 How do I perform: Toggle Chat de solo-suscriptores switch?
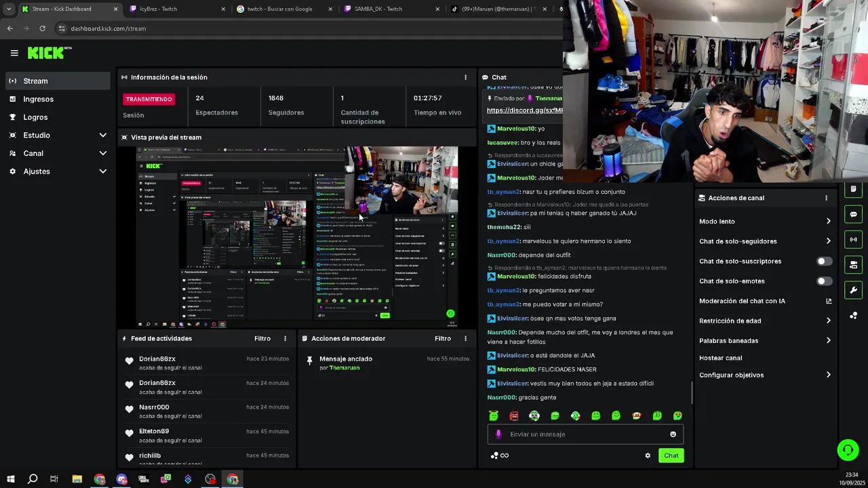point(825,261)
